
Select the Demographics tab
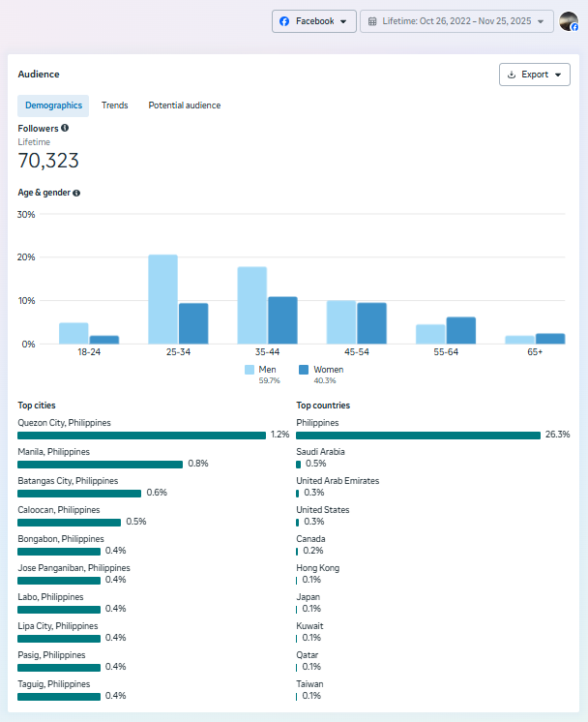(53, 105)
